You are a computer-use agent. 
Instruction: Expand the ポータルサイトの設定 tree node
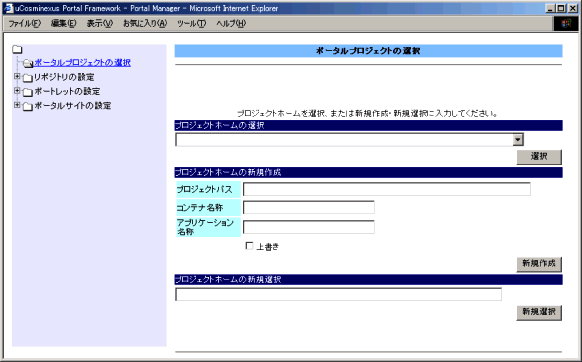17,105
